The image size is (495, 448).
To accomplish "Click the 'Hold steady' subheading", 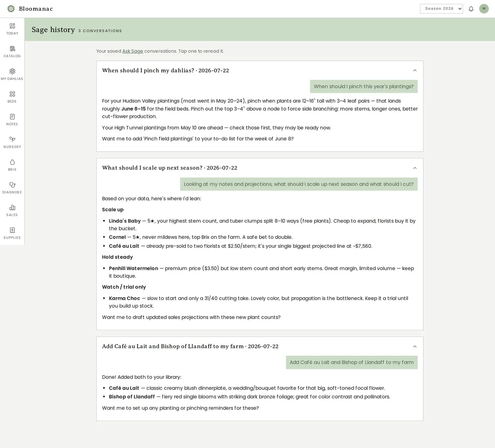I will [x=117, y=257].
